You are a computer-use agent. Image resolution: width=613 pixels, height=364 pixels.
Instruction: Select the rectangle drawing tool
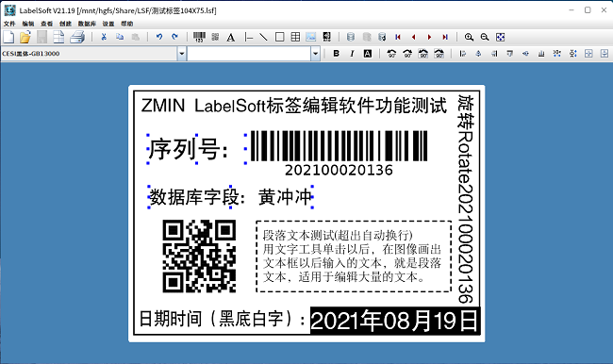pyautogui.click(x=279, y=37)
